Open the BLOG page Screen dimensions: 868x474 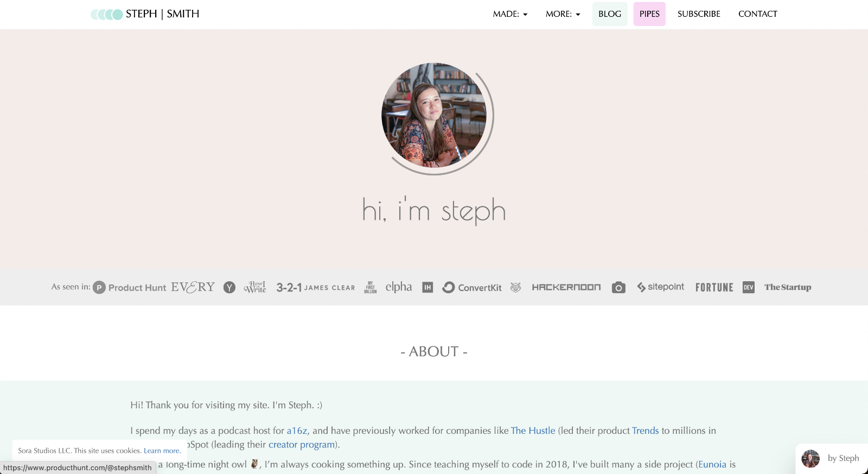coord(610,14)
